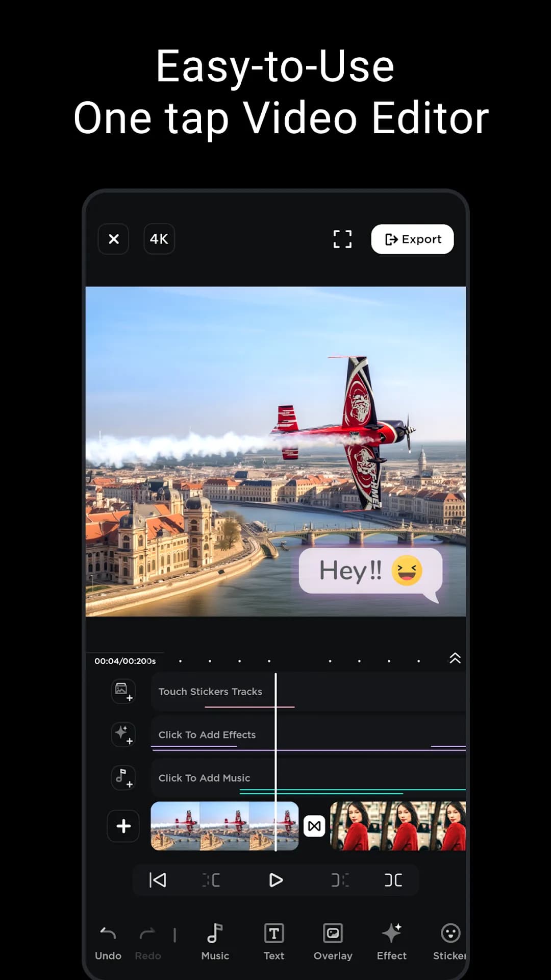Play the video preview
Screen dimensions: 551x980
click(x=275, y=880)
